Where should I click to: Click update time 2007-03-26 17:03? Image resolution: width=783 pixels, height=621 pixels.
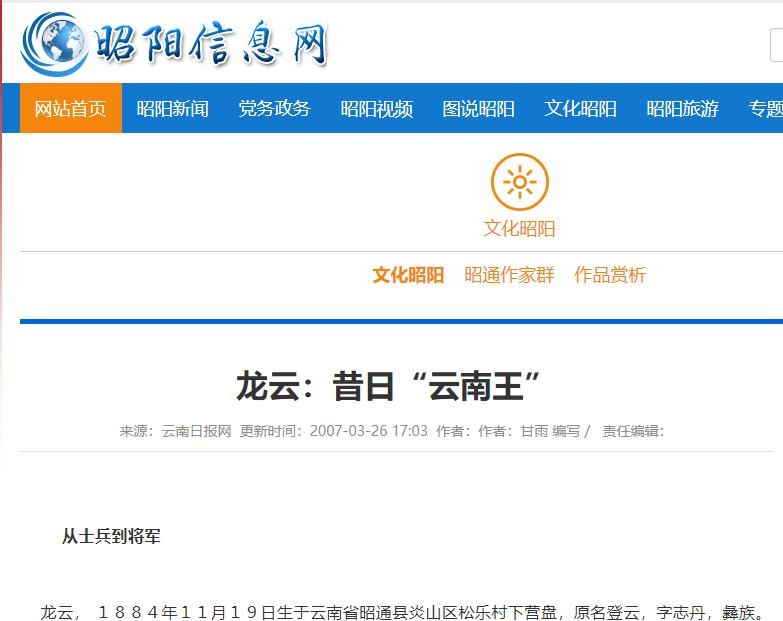point(369,431)
